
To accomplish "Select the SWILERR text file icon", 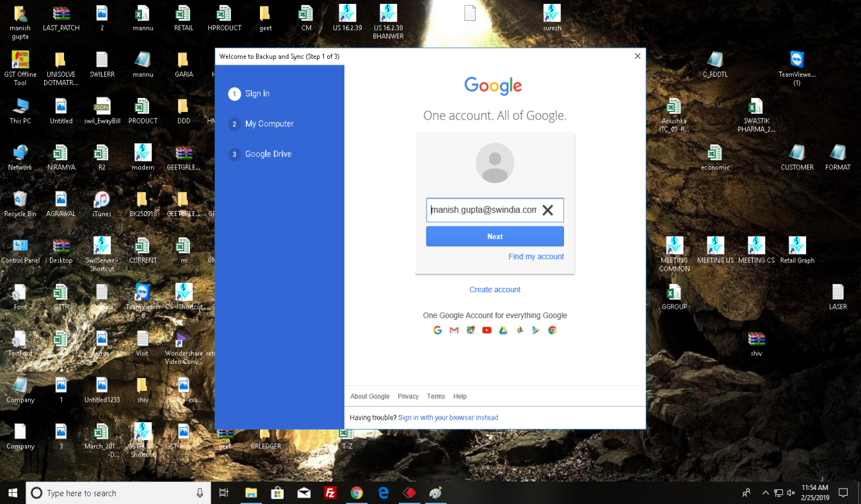I will point(102,65).
